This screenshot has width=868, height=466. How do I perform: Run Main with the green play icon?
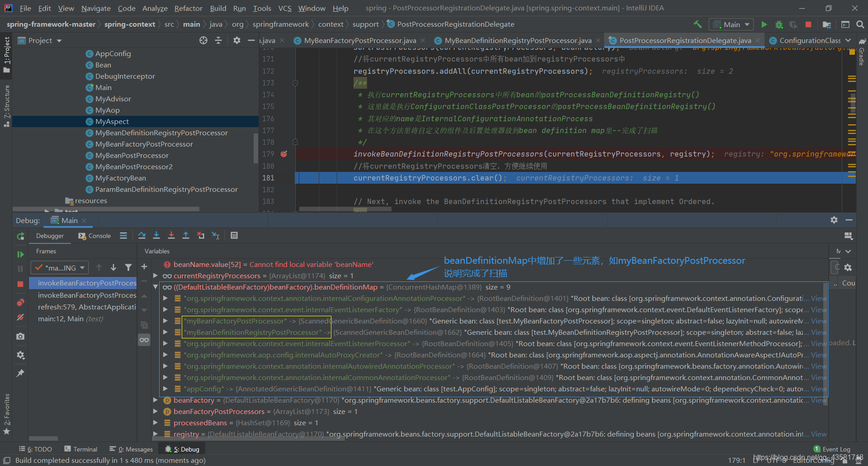click(764, 24)
